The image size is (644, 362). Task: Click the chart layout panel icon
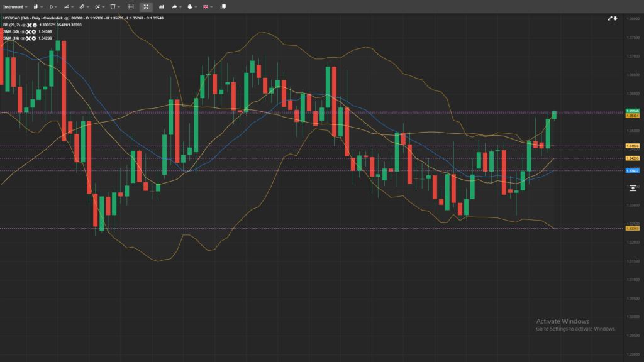coord(130,6)
